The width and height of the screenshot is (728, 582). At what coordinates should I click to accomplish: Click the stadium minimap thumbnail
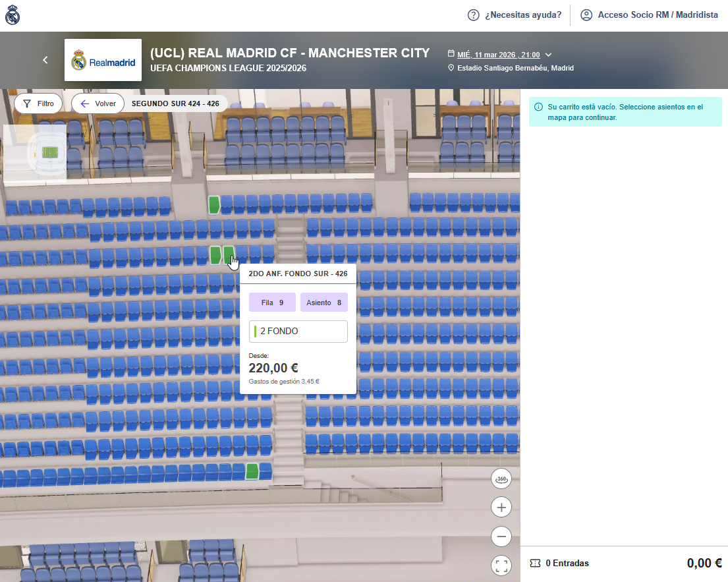point(36,152)
